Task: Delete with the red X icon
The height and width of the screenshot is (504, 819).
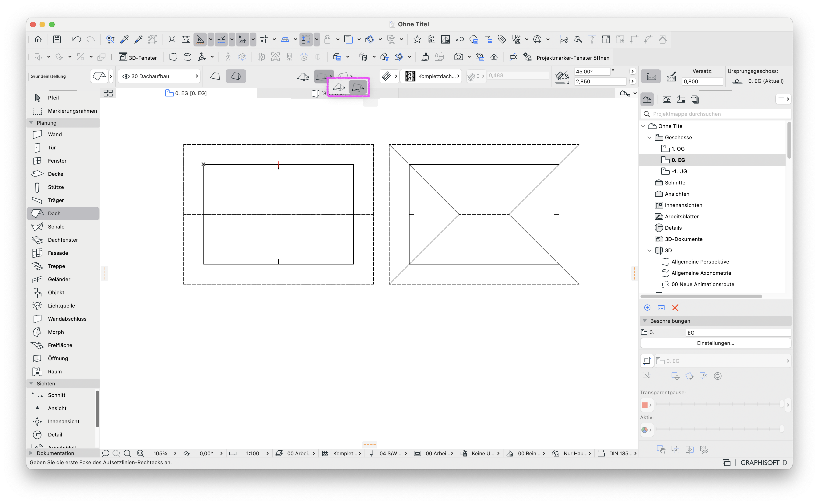Action: coord(675,308)
